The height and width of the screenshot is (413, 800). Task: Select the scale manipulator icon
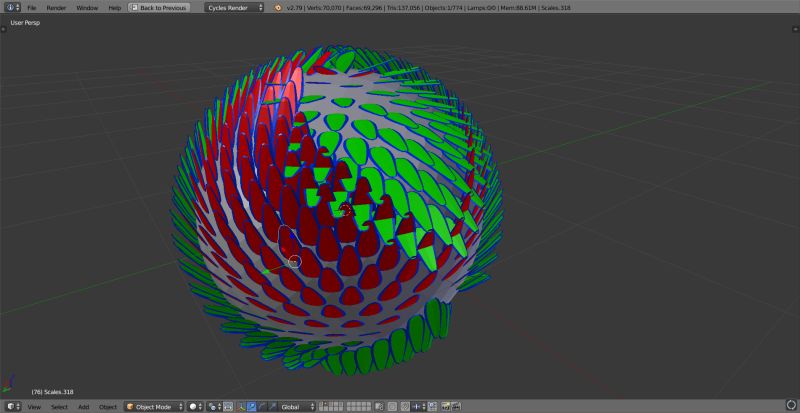click(x=272, y=406)
